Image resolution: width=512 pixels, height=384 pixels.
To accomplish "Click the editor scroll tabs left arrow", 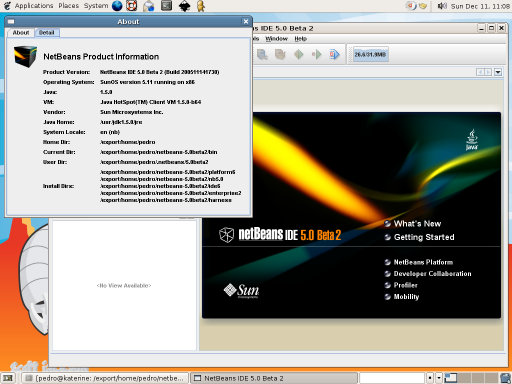I will (480, 72).
